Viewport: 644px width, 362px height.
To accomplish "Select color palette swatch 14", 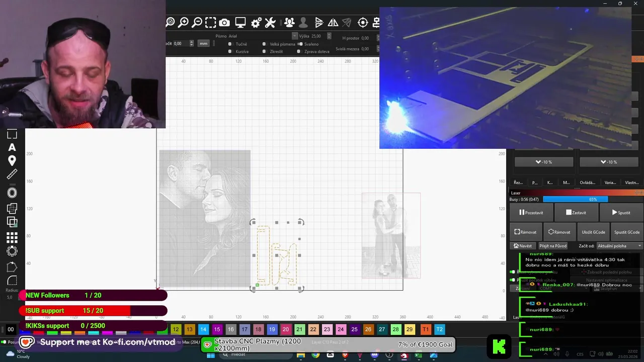I will [203, 329].
